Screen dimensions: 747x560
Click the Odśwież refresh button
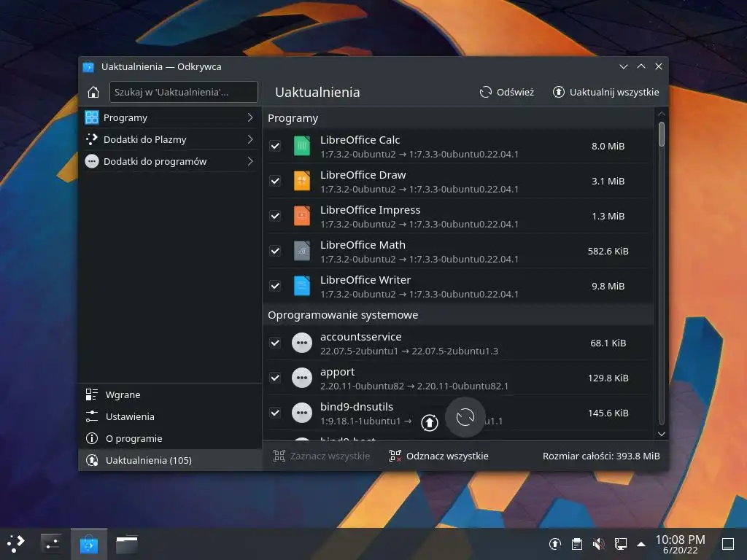pyautogui.click(x=506, y=92)
